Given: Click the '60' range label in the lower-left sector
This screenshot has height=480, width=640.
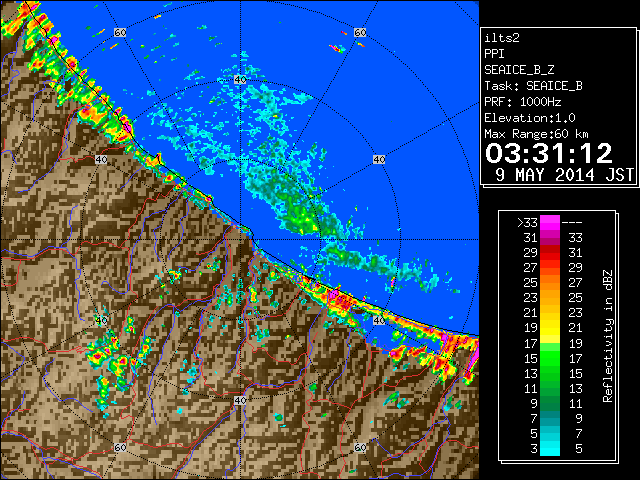Looking at the screenshot, I should pyautogui.click(x=120, y=447).
